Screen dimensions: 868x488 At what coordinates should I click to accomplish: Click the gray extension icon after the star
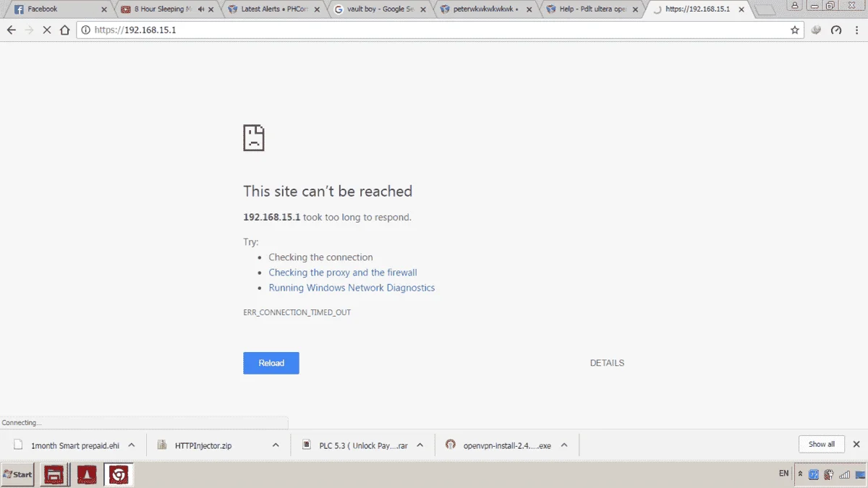point(816,30)
